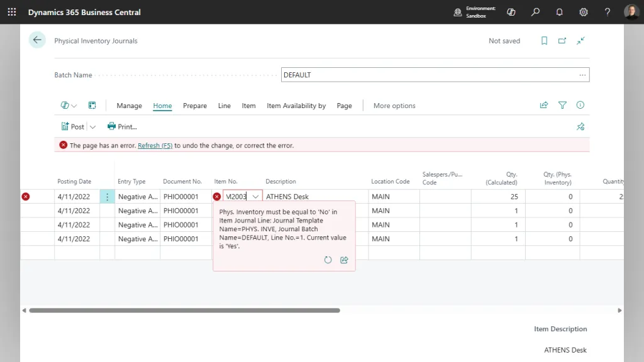Open the app launcher waffle menu
Image resolution: width=644 pixels, height=362 pixels.
pyautogui.click(x=11, y=11)
